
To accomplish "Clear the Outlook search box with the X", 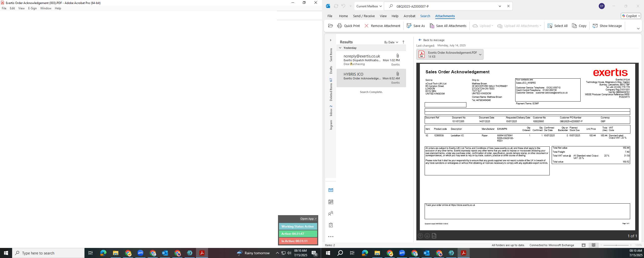I will tap(508, 6).
